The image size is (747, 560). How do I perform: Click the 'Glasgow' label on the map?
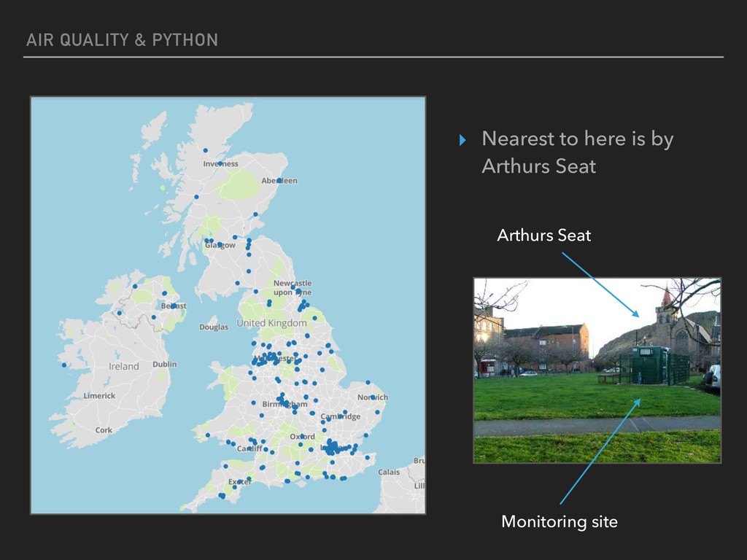tap(220, 245)
